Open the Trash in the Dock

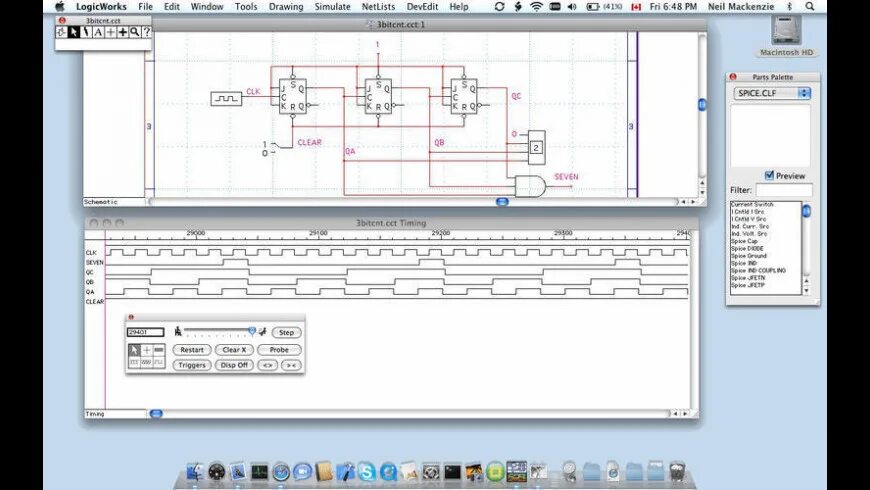pos(677,471)
